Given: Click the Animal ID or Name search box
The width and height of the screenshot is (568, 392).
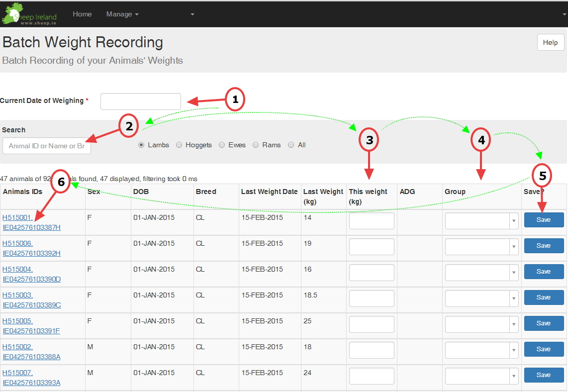Looking at the screenshot, I should (47, 146).
